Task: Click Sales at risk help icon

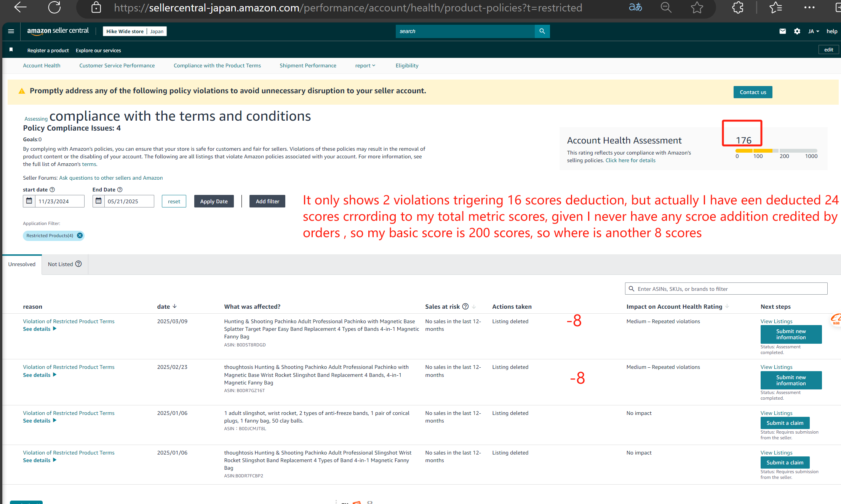Action: [x=465, y=306]
